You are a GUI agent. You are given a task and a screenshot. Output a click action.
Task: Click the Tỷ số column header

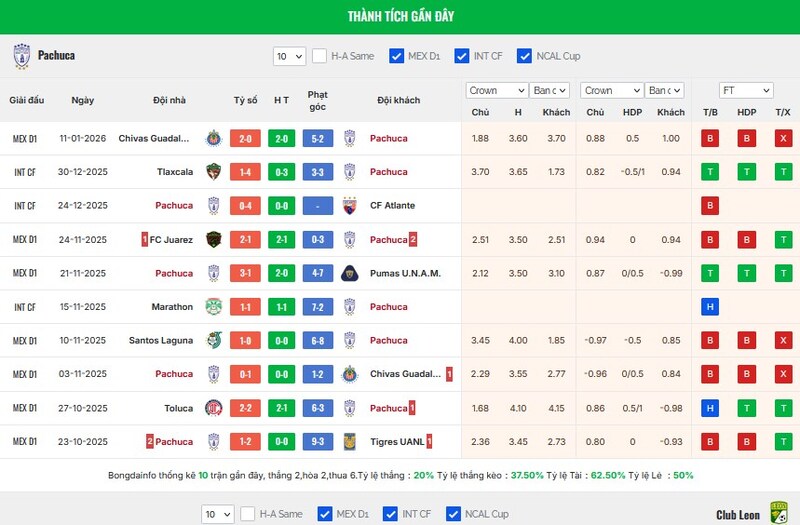pos(245,101)
